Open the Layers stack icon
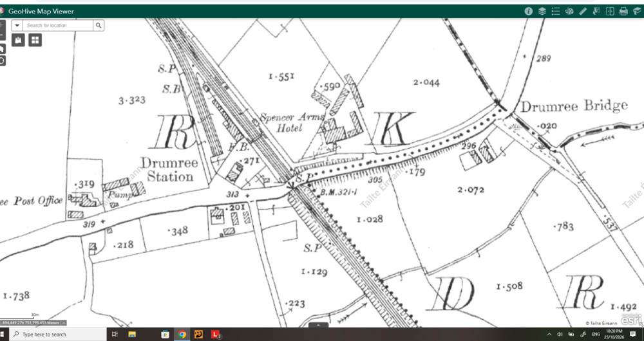 click(x=542, y=11)
